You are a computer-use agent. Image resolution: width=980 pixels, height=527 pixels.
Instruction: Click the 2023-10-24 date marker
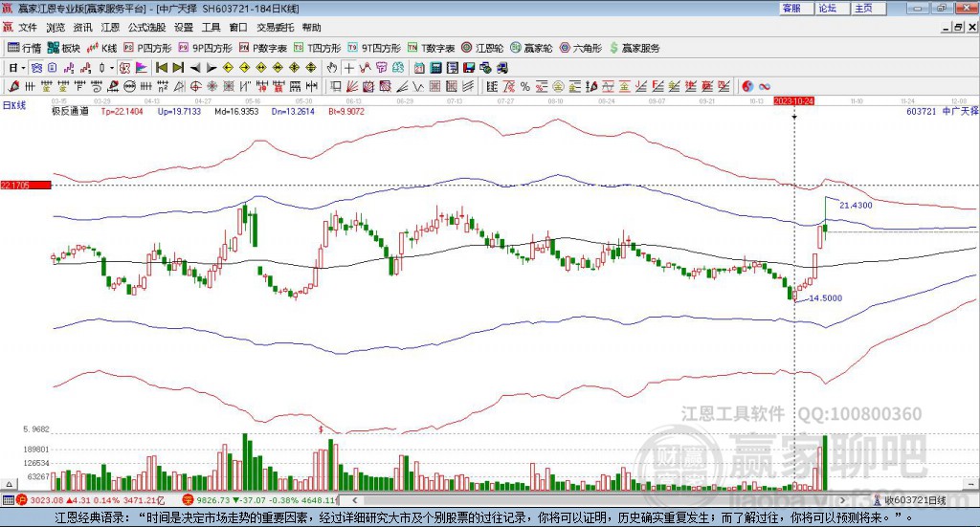(x=793, y=101)
